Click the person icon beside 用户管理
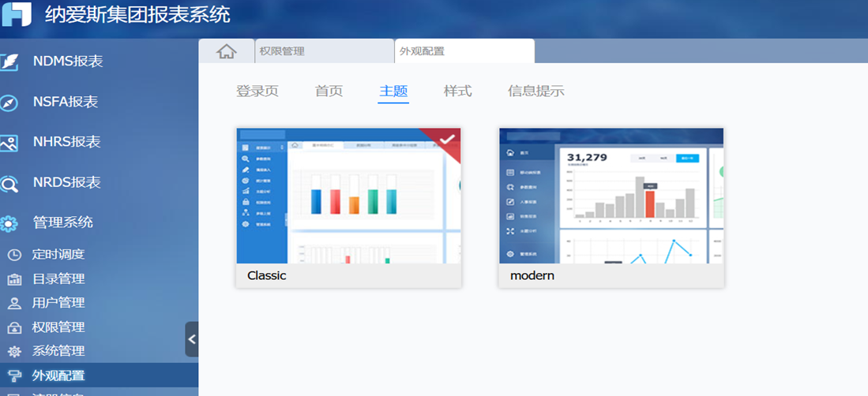 (14, 303)
